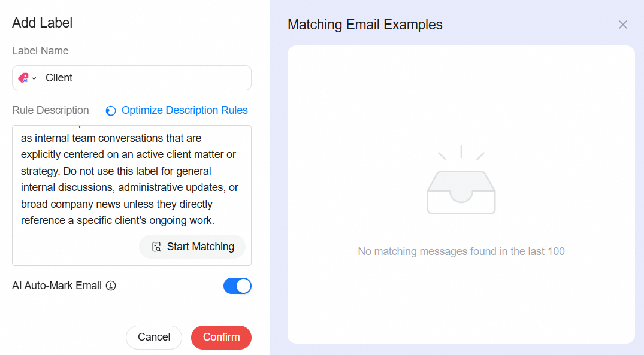
Task: Click the empty inbox illustration
Action: pos(461,180)
